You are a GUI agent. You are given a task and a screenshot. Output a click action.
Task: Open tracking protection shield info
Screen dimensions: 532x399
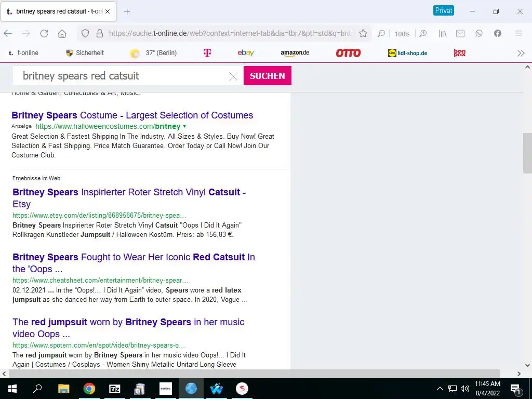[85, 33]
